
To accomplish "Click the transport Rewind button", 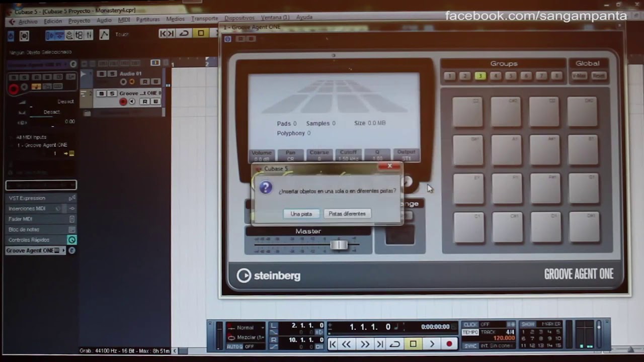I will (x=347, y=344).
